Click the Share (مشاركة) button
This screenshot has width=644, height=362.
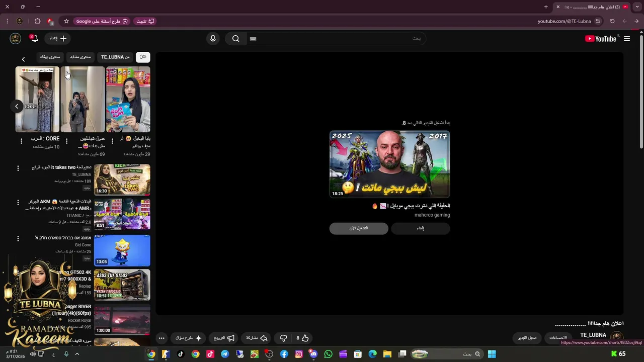click(x=257, y=338)
